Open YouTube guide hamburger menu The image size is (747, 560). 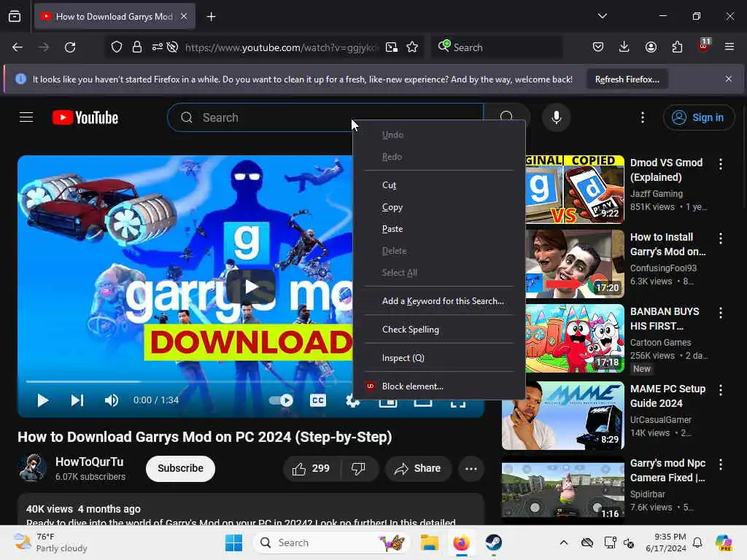[x=26, y=117]
